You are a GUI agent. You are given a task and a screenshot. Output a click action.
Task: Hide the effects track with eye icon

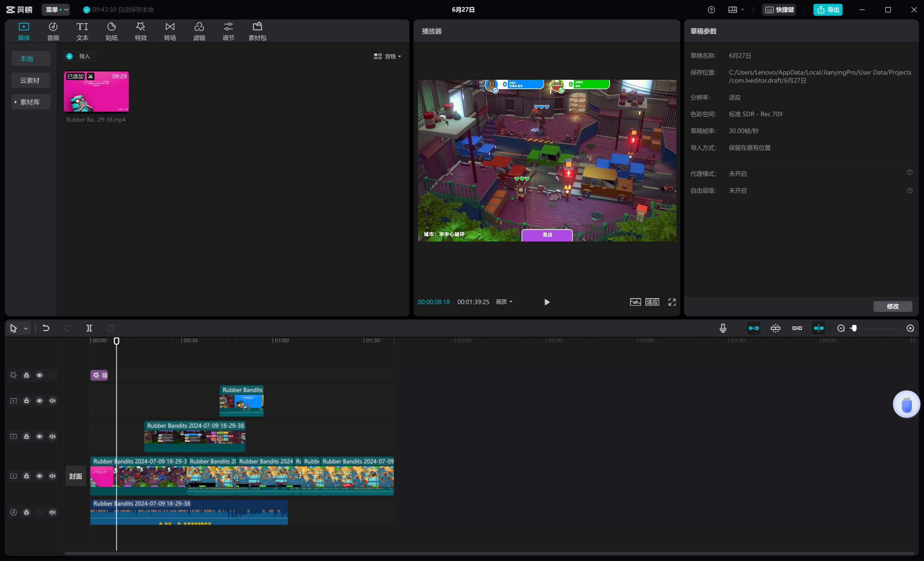pos(39,375)
